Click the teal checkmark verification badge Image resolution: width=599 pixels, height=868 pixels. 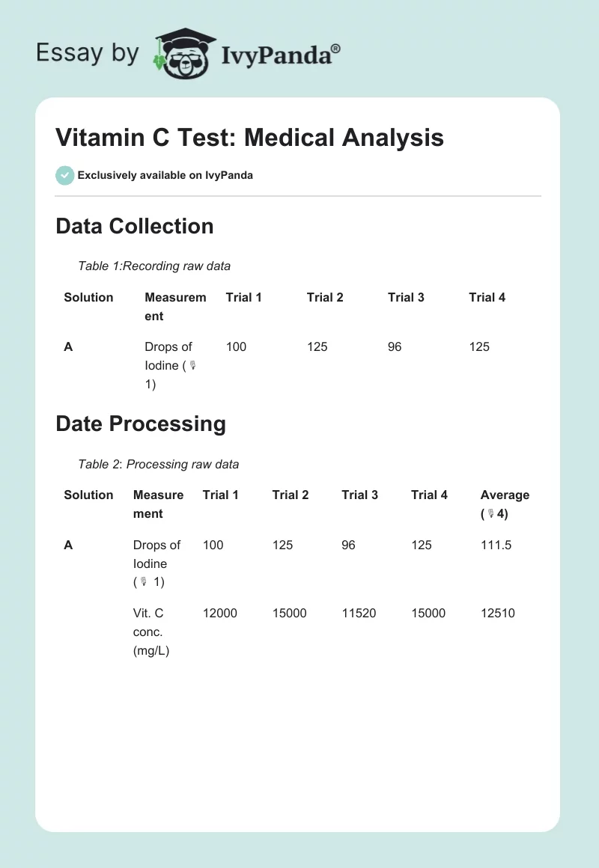click(64, 175)
